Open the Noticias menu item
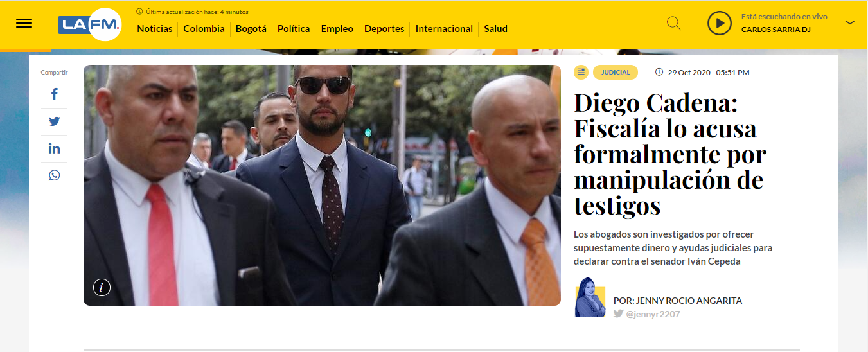The image size is (868, 352). click(x=155, y=29)
